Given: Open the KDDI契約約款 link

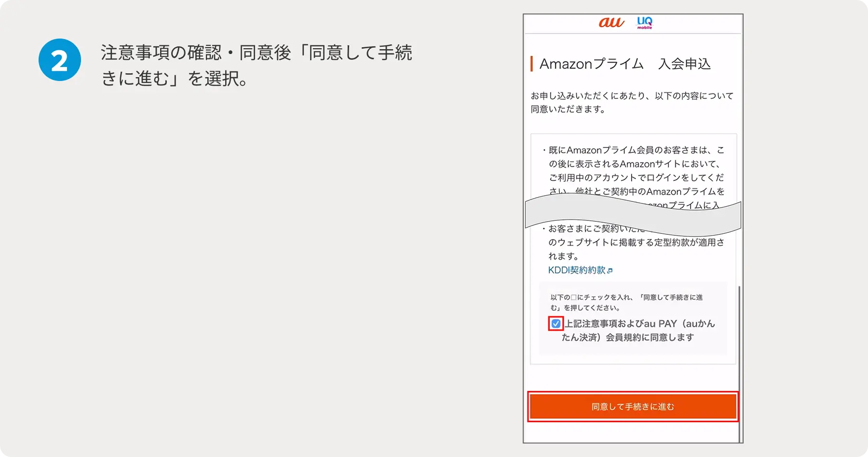Looking at the screenshot, I should coord(576,270).
